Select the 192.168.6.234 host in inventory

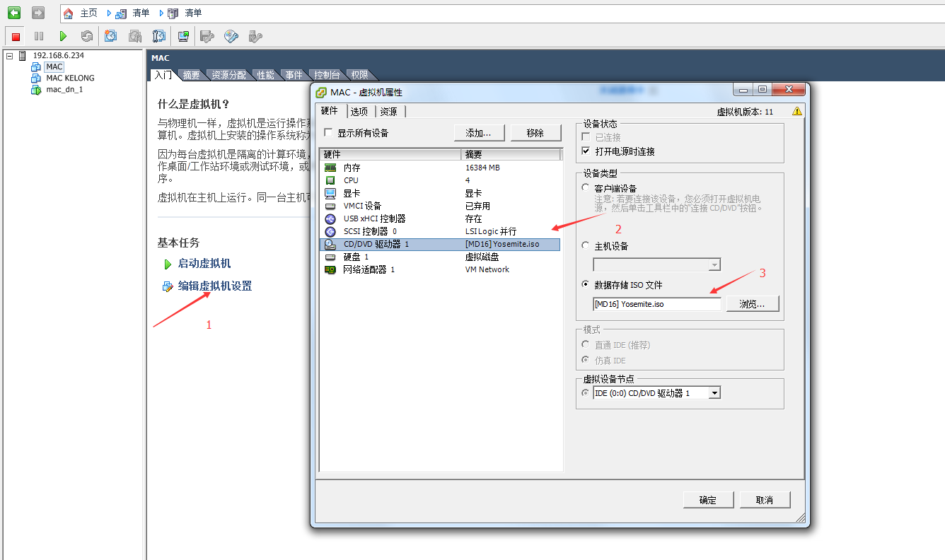coord(58,55)
